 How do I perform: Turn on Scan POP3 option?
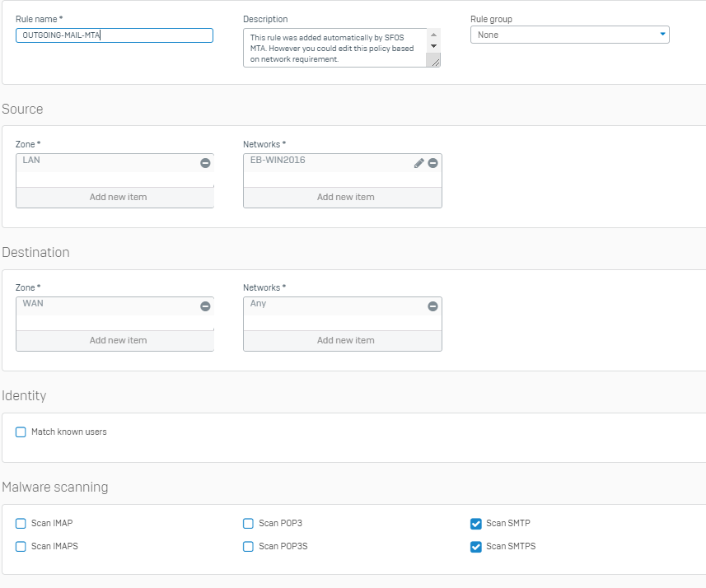tap(248, 523)
